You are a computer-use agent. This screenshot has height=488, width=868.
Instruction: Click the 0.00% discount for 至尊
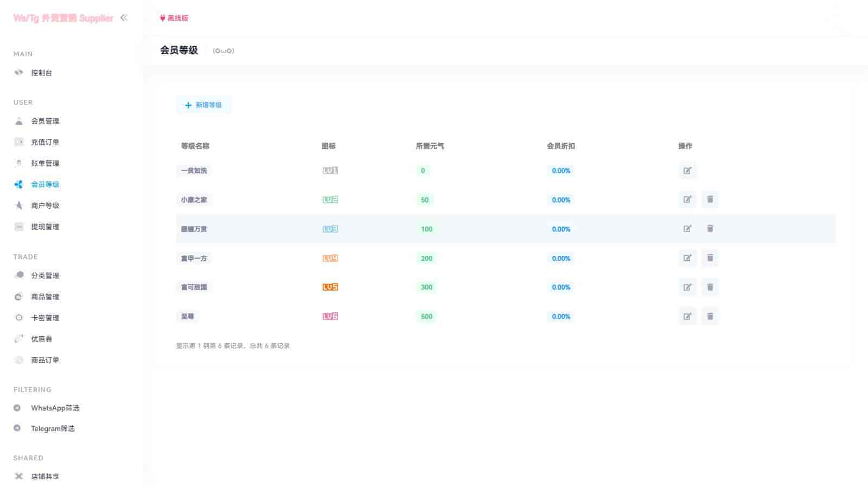tap(561, 317)
